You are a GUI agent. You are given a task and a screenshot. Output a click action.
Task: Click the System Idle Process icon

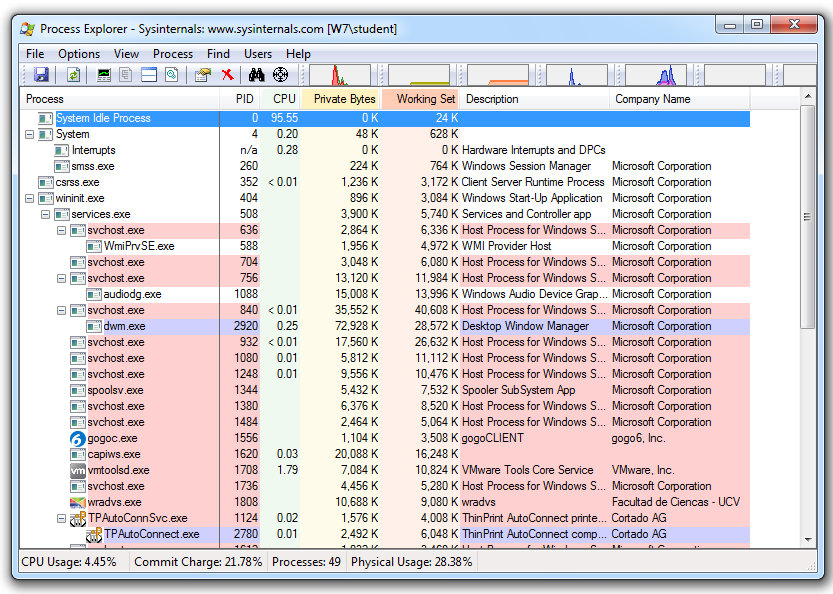[46, 118]
